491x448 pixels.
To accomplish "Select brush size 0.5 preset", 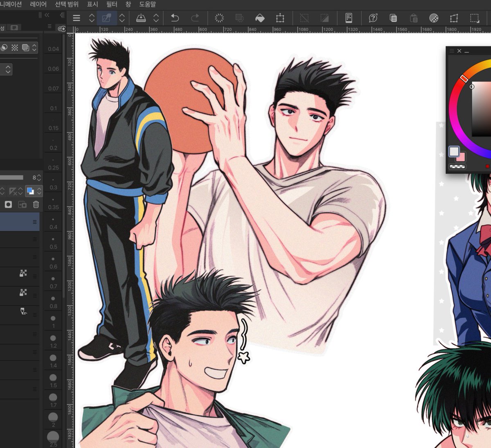I will (53, 242).
